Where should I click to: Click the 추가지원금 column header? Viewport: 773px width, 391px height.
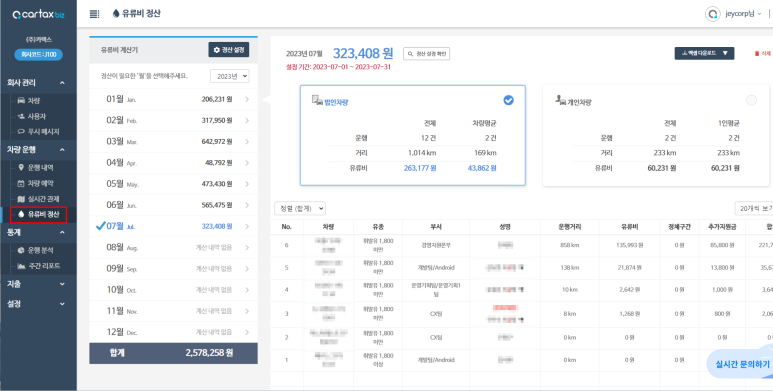(x=722, y=227)
